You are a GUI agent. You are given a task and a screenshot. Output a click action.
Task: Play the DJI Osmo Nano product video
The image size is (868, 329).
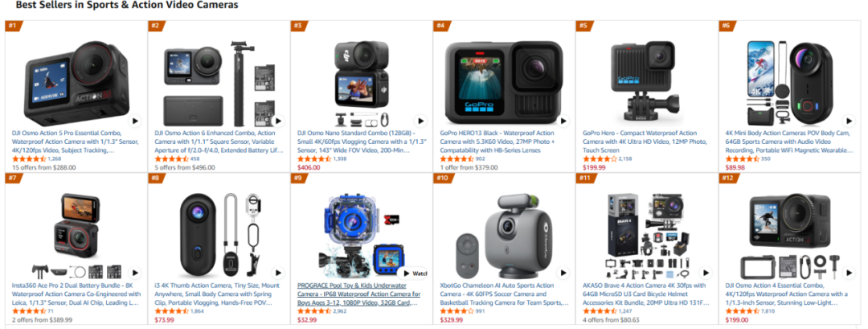420,120
